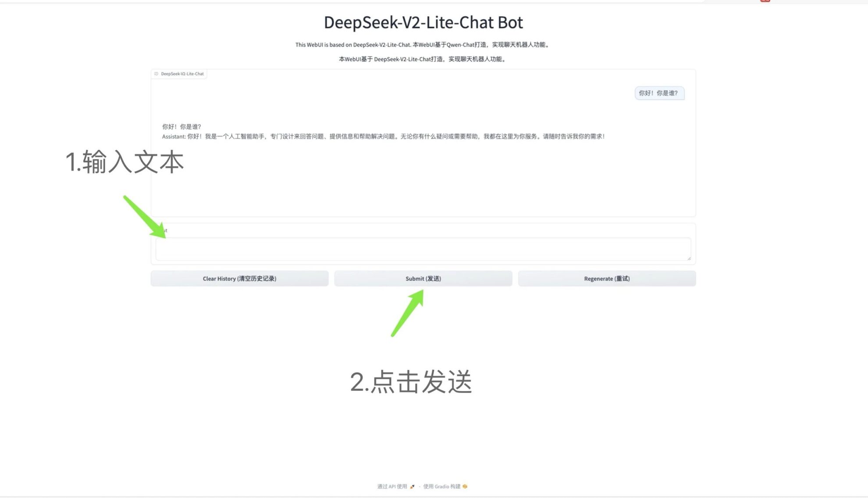Open the 使用 Gradio 构建 footer link
The width and height of the screenshot is (868, 498).
pyautogui.click(x=441, y=487)
